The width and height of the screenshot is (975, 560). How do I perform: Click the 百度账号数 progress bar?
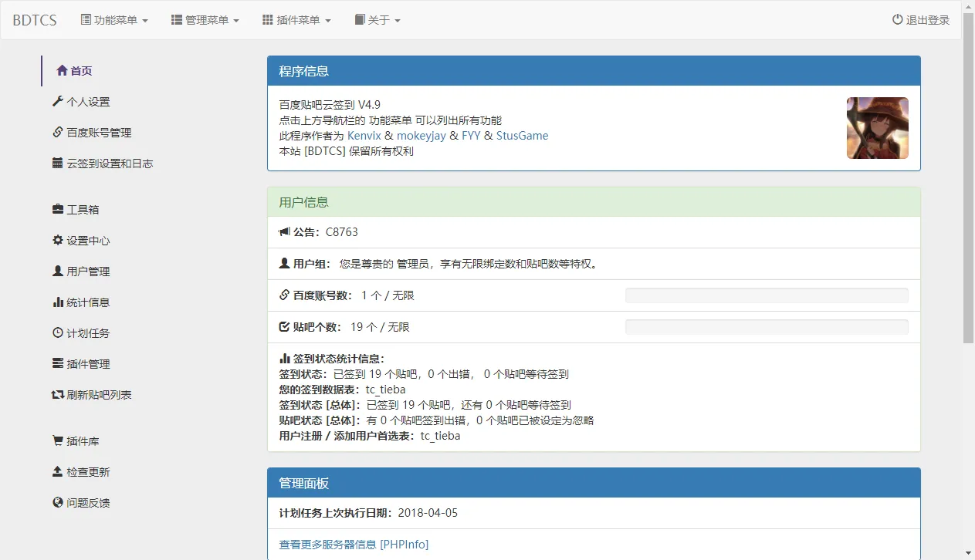[766, 295]
